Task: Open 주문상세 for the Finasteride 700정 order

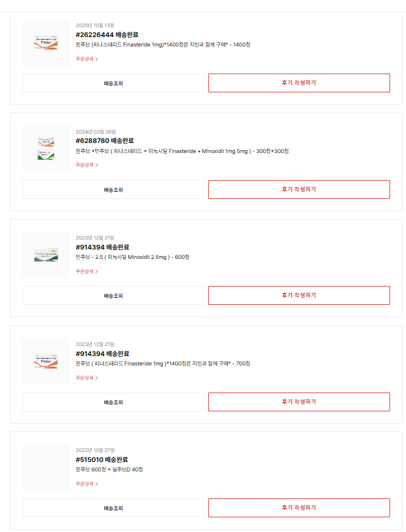Action: [86, 378]
